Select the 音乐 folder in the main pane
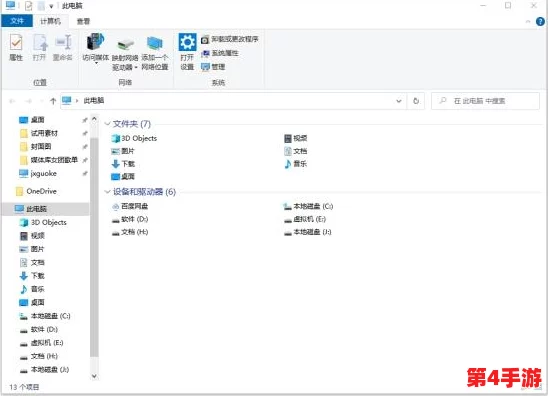The height and width of the screenshot is (396, 548). (x=296, y=164)
